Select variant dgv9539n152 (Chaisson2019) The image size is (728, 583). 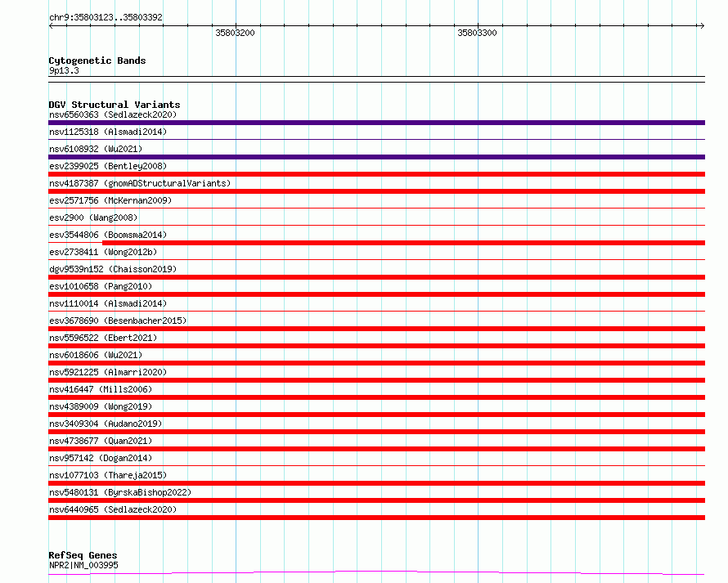coord(113,269)
